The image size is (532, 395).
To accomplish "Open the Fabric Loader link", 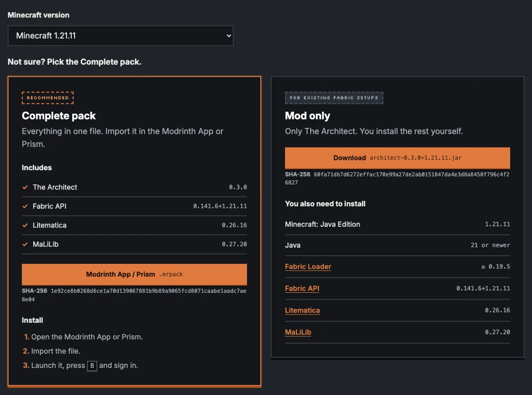I will point(308,267).
